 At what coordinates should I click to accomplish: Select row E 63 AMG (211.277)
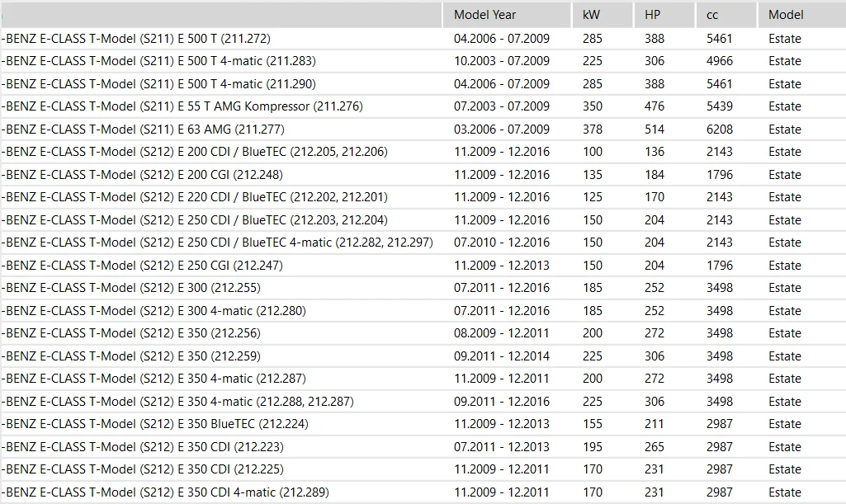(x=423, y=130)
